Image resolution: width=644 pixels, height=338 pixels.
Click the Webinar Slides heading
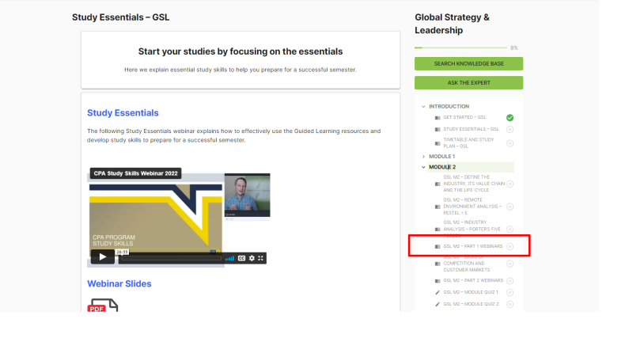pyautogui.click(x=119, y=284)
